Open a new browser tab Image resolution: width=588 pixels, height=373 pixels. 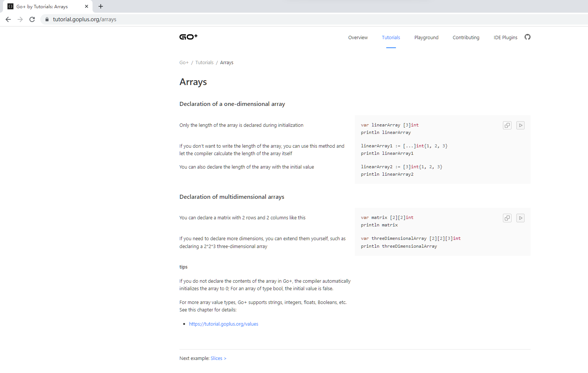[101, 6]
